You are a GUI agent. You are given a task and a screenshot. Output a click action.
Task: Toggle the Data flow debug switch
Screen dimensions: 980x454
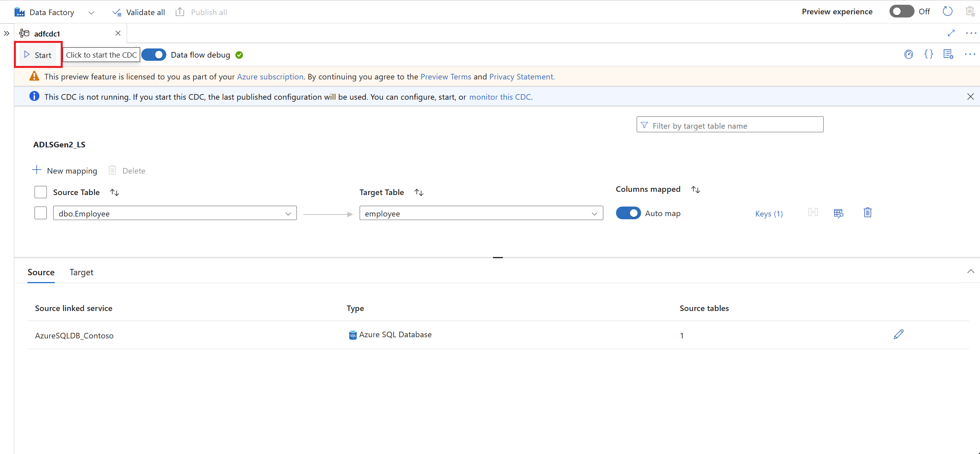(154, 55)
